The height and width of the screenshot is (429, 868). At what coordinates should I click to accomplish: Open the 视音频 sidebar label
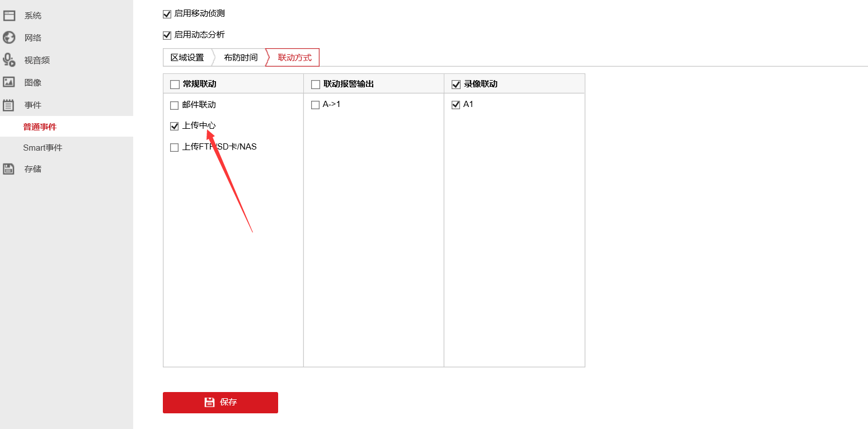pyautogui.click(x=37, y=60)
